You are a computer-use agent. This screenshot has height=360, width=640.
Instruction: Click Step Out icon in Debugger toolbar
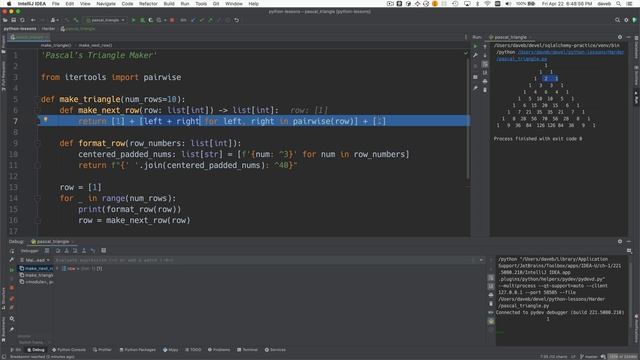[84, 251]
